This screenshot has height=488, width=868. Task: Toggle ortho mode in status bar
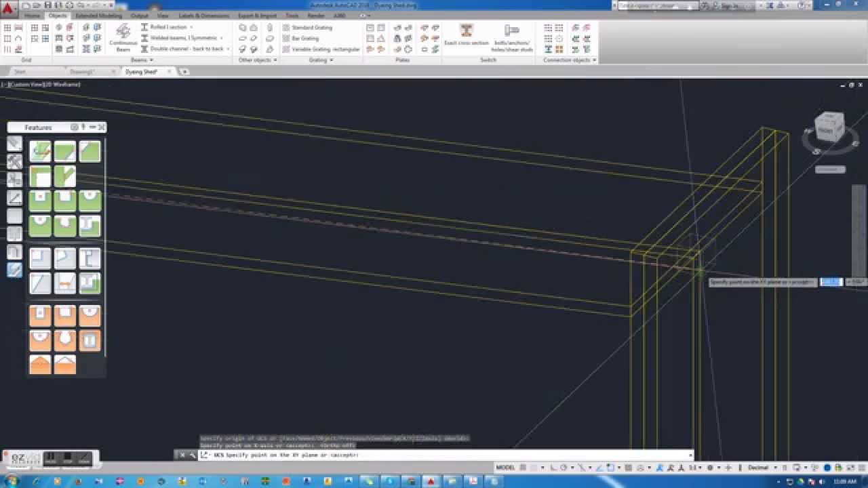(x=553, y=468)
